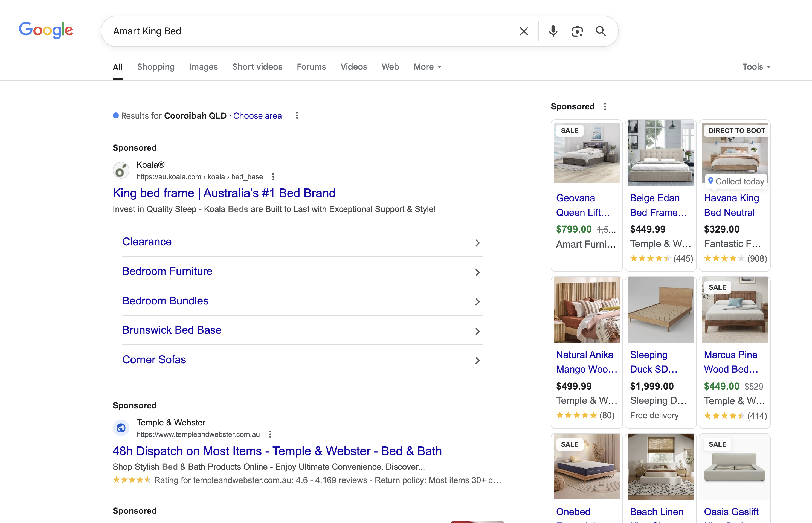Viewport: 812px width, 523px height.
Task: Open the Koala King bed frame ad link
Action: pos(224,193)
